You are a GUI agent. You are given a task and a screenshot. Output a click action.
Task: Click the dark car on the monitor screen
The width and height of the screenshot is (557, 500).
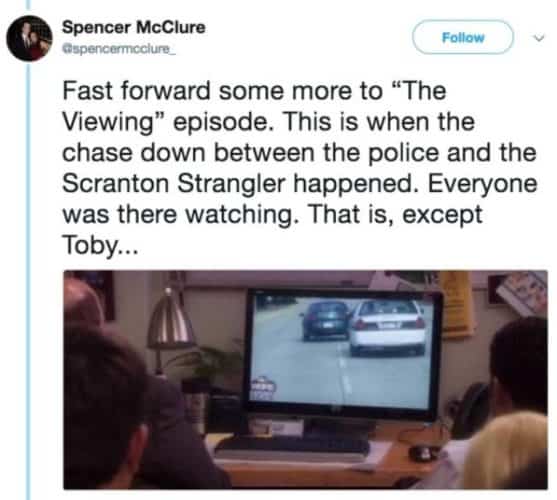[325, 321]
